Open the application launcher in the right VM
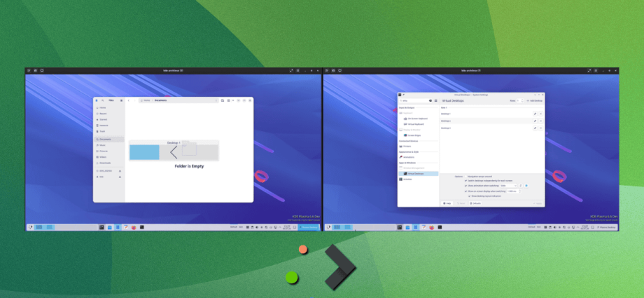Viewport: 644px width, 298px height. click(328, 227)
